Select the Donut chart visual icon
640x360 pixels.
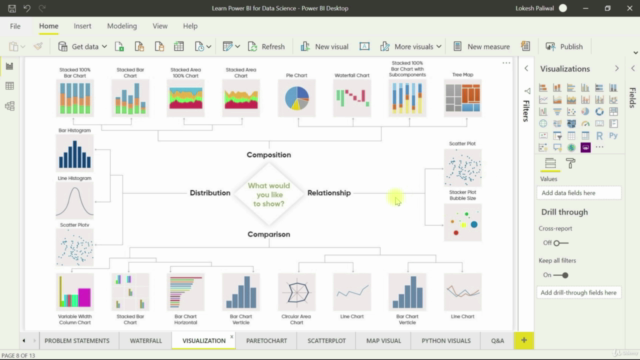coord(599,111)
